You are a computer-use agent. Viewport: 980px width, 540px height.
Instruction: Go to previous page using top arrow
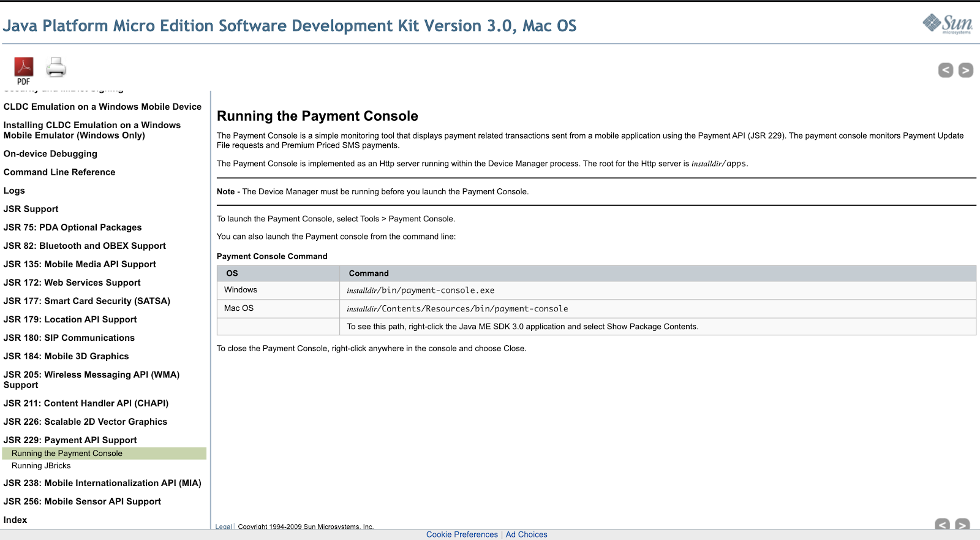point(945,70)
